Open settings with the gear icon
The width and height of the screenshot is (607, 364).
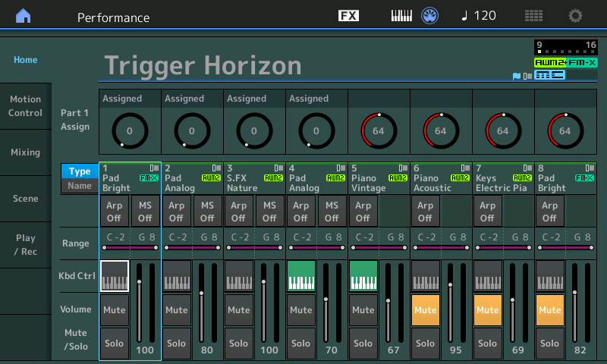click(x=576, y=16)
